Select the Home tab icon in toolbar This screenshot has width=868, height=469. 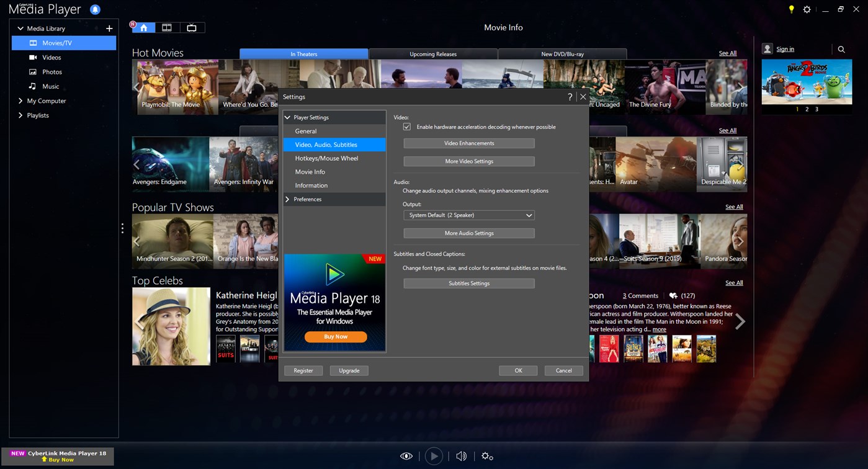(143, 27)
